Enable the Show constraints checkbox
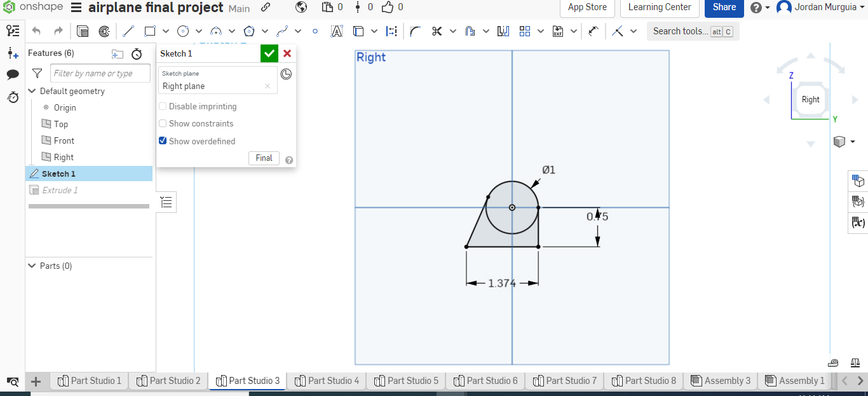The height and width of the screenshot is (396, 868). [163, 123]
